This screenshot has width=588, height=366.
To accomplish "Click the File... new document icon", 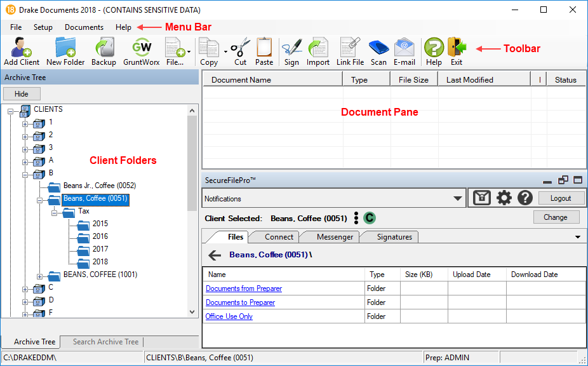I will point(175,52).
